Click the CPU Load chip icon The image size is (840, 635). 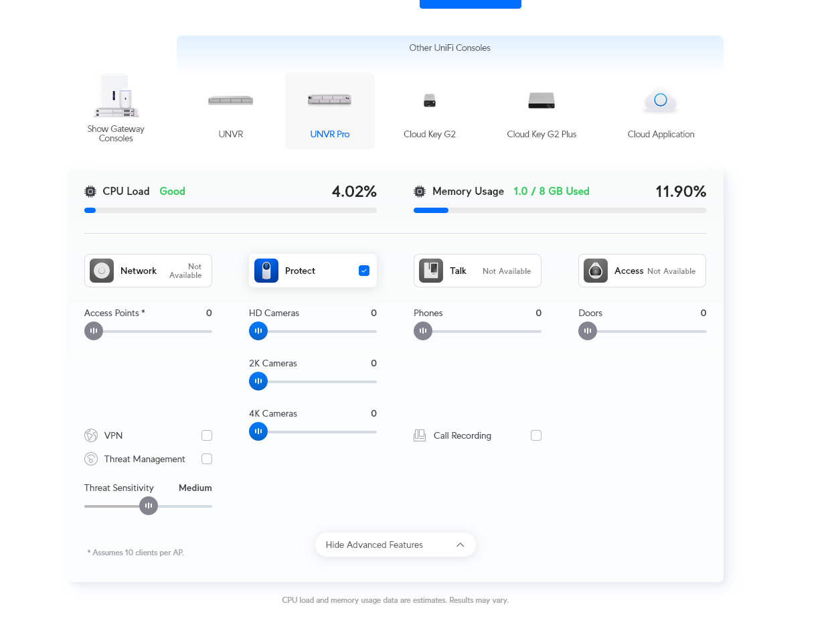point(90,192)
